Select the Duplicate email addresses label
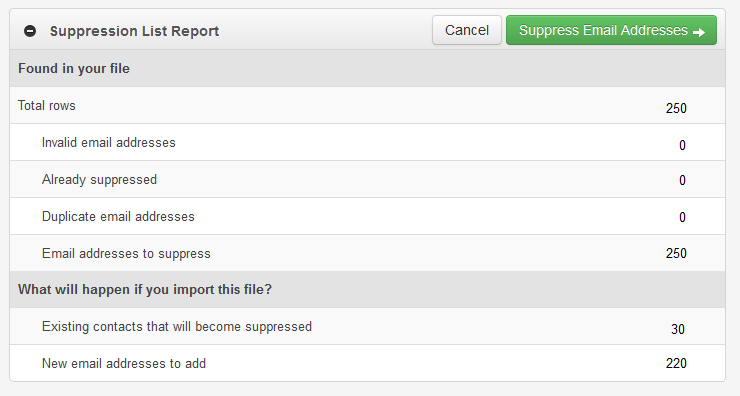 coord(118,216)
